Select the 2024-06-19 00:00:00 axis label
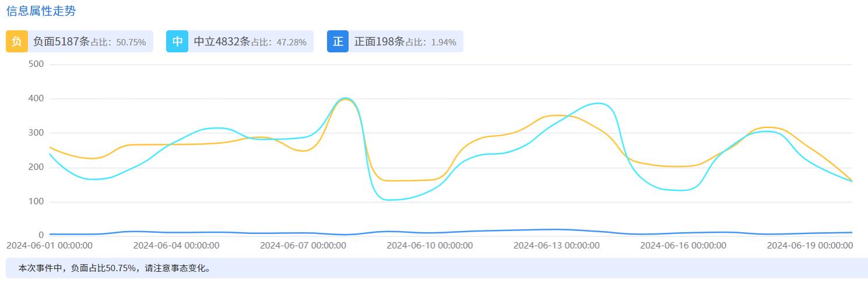 (x=810, y=246)
